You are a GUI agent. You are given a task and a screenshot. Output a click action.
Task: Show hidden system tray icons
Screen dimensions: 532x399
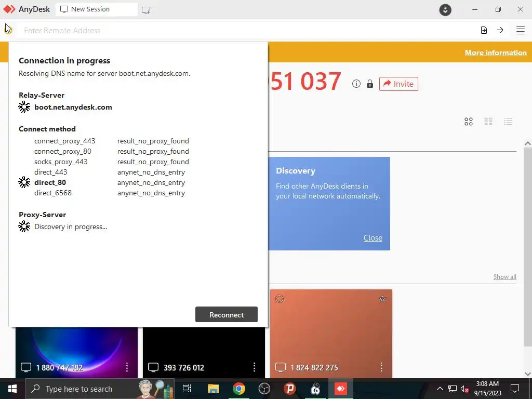[440, 389]
